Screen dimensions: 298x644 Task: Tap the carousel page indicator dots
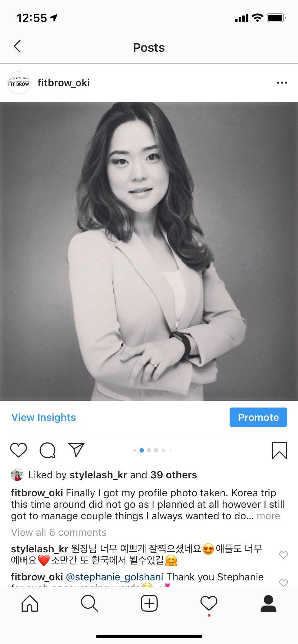pyautogui.click(x=152, y=450)
